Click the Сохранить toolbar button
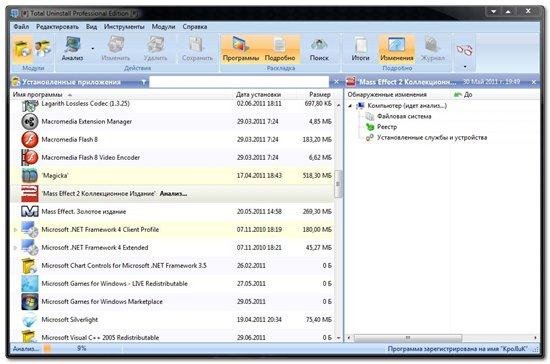550x364 pixels. (x=197, y=49)
